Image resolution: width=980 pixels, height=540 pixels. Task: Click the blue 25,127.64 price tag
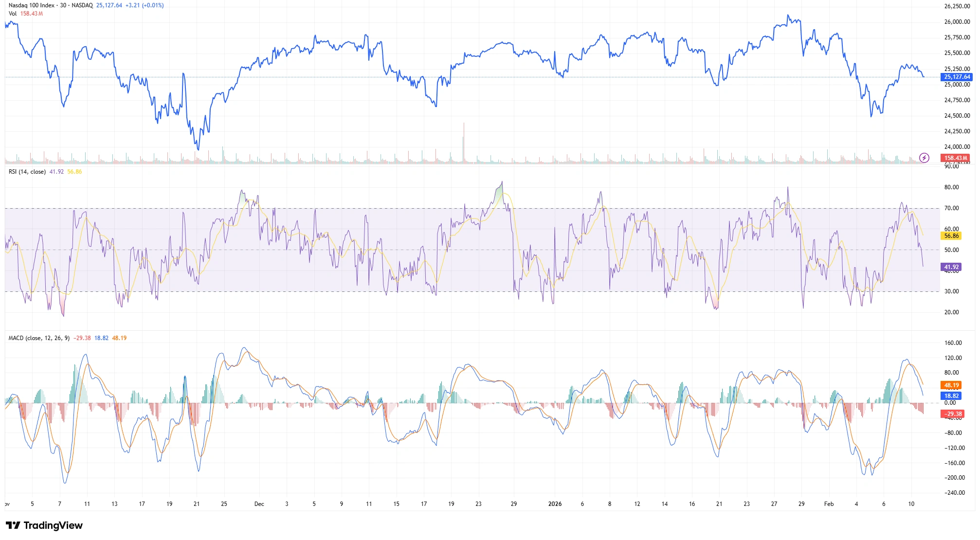click(957, 77)
